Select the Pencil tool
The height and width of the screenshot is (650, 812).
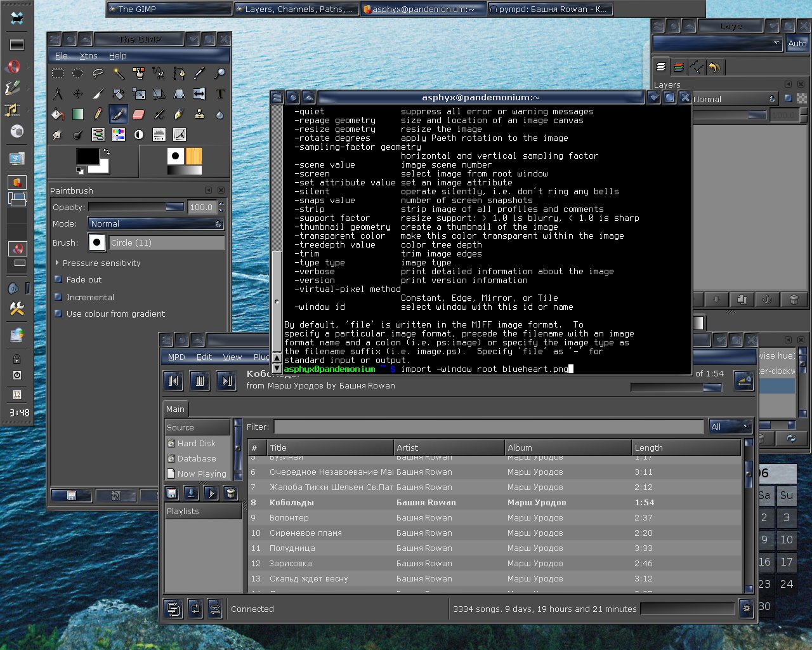pos(98,114)
